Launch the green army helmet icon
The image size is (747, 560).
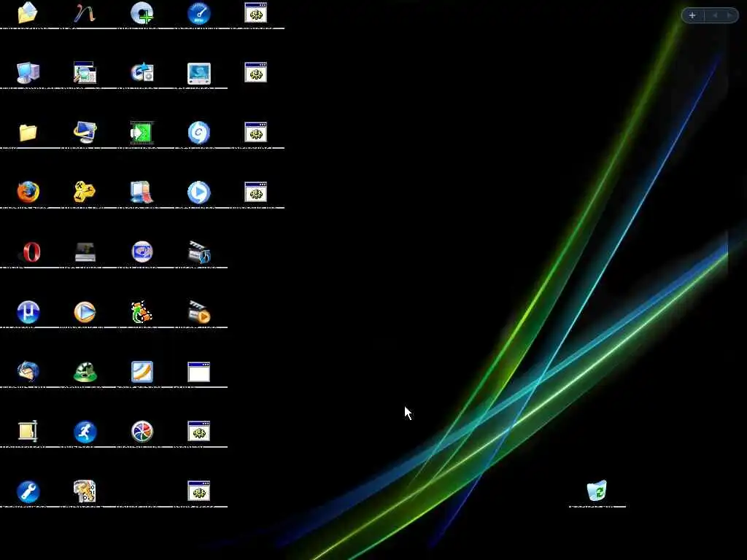point(85,372)
